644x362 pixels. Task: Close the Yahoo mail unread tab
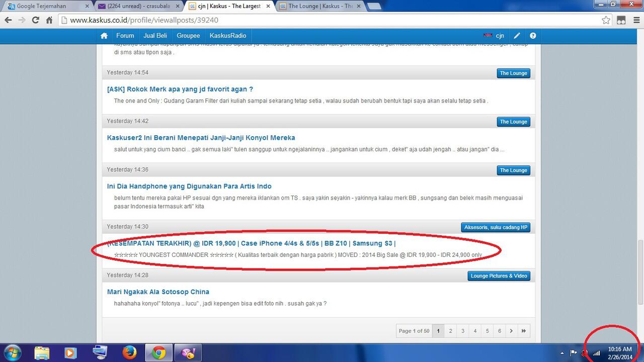coord(177,7)
